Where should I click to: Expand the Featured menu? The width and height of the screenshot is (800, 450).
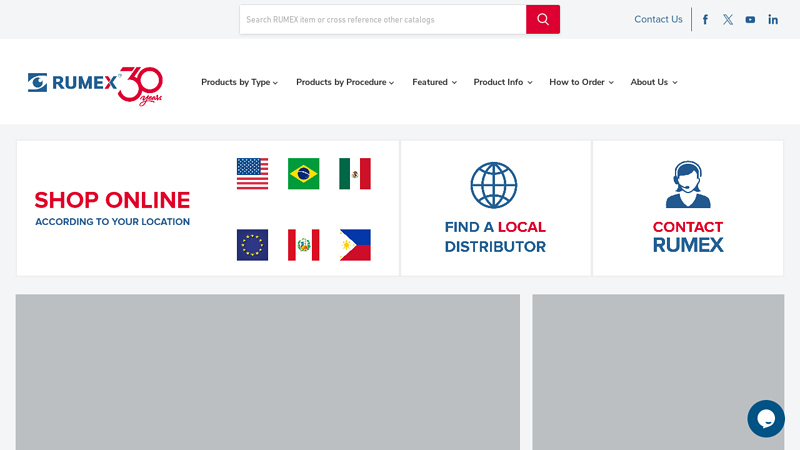[x=434, y=82]
